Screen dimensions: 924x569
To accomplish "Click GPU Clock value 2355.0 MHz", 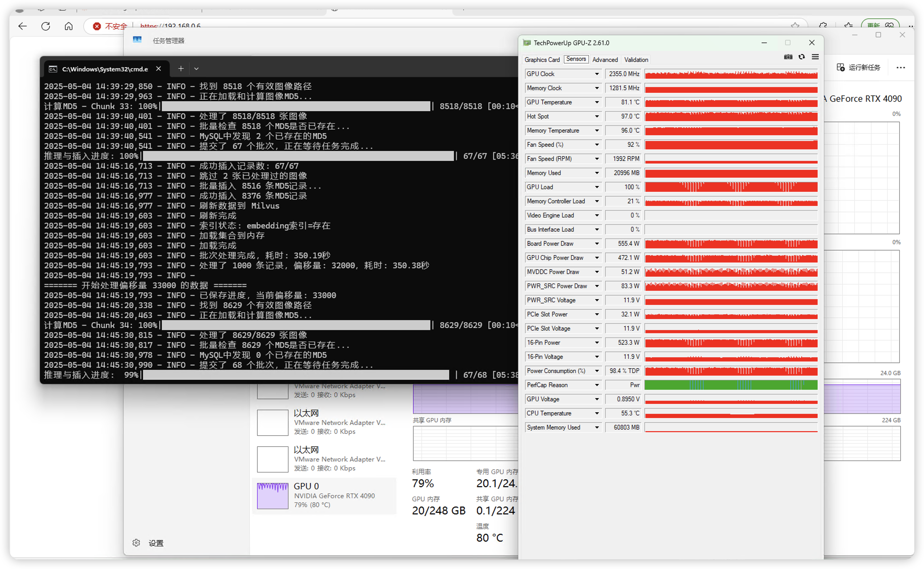I will [x=623, y=74].
